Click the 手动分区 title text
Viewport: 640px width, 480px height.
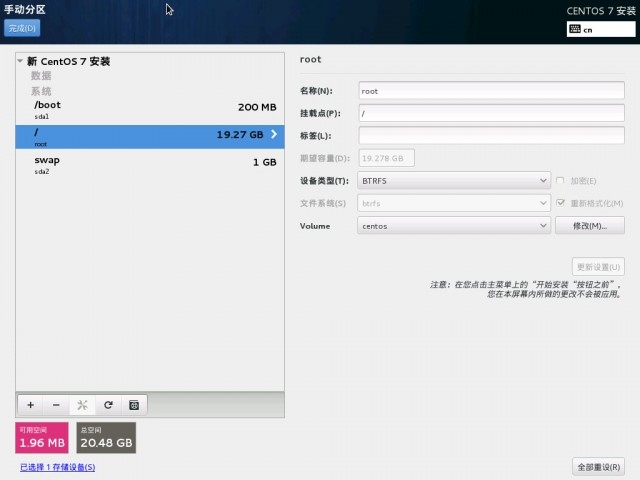click(x=24, y=9)
